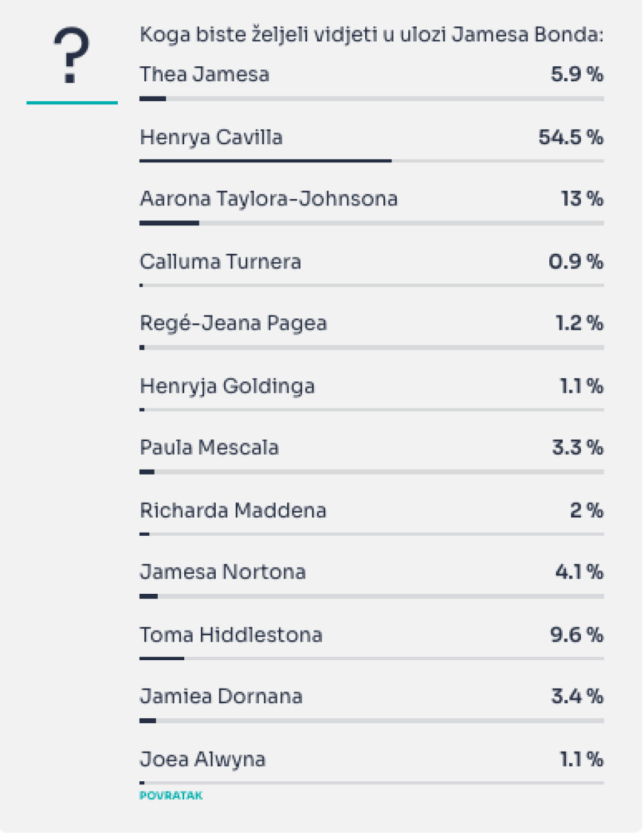This screenshot has height=836, width=644.
Task: Click the poll question heading text
Action: tap(372, 34)
